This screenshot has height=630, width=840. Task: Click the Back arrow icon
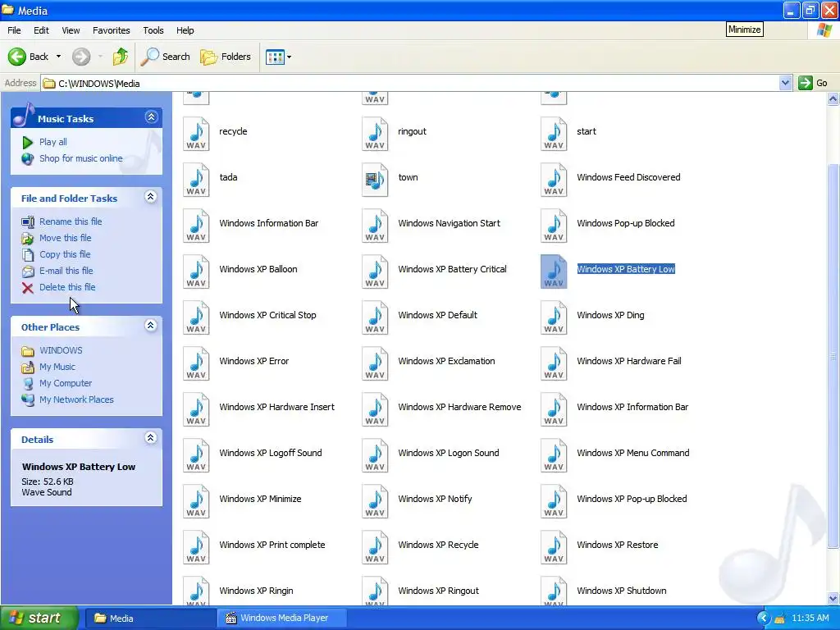coord(16,57)
